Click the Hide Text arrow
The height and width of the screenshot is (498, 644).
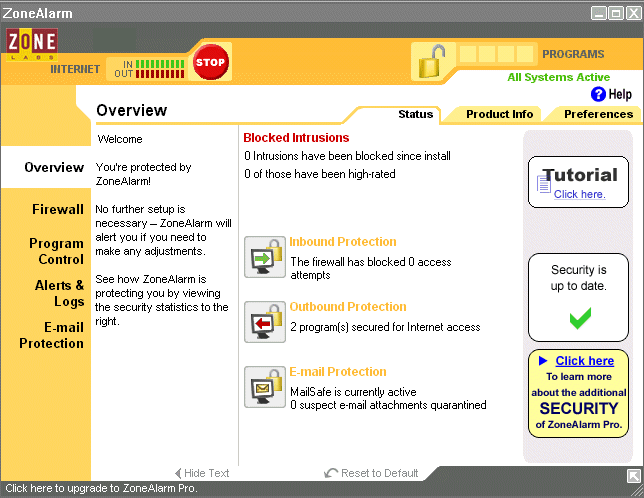click(178, 473)
